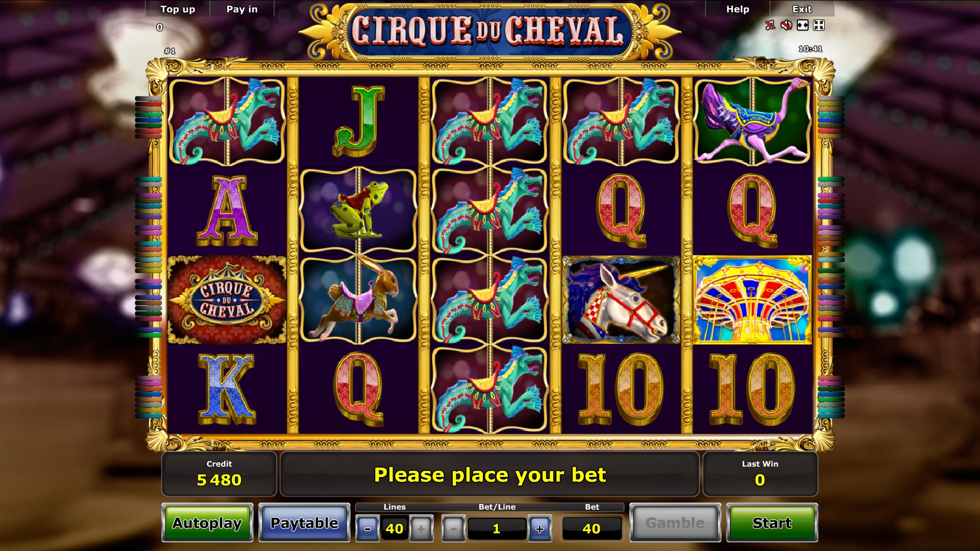Image resolution: width=980 pixels, height=551 pixels.
Task: Click Exit to leave the game
Action: (x=802, y=9)
